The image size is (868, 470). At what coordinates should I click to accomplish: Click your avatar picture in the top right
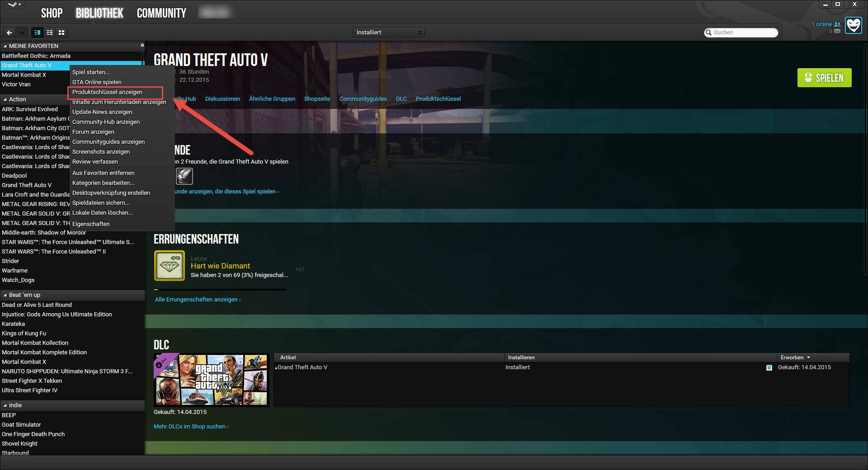click(853, 26)
